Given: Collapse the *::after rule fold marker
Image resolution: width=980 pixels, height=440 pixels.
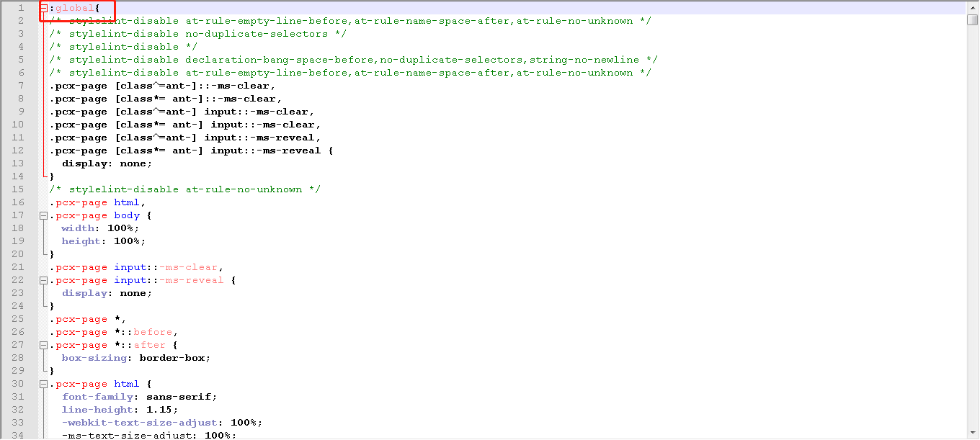Looking at the screenshot, I should point(44,345).
